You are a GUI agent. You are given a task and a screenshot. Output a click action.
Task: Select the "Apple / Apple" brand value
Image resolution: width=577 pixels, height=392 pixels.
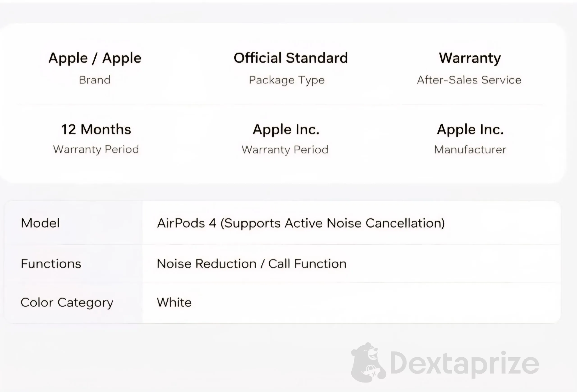tap(95, 58)
